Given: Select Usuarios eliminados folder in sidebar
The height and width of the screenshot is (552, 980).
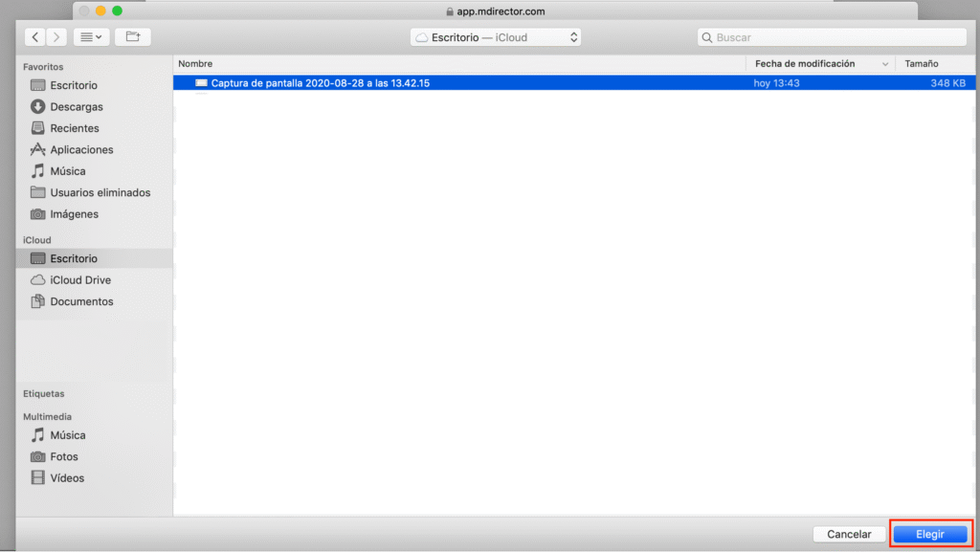Looking at the screenshot, I should [x=100, y=192].
